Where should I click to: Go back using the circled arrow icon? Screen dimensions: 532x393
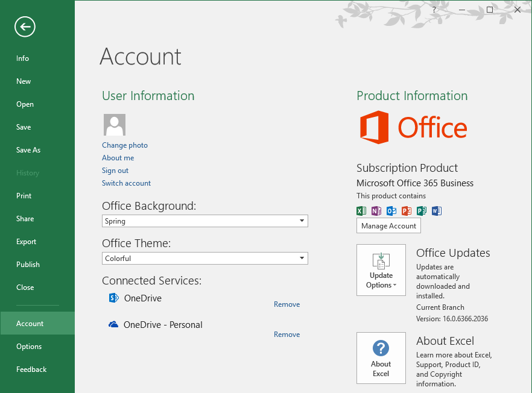25,27
